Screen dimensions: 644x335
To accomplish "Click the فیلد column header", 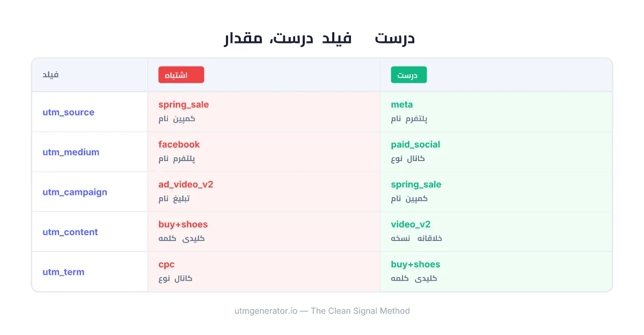I will pyautogui.click(x=50, y=75).
